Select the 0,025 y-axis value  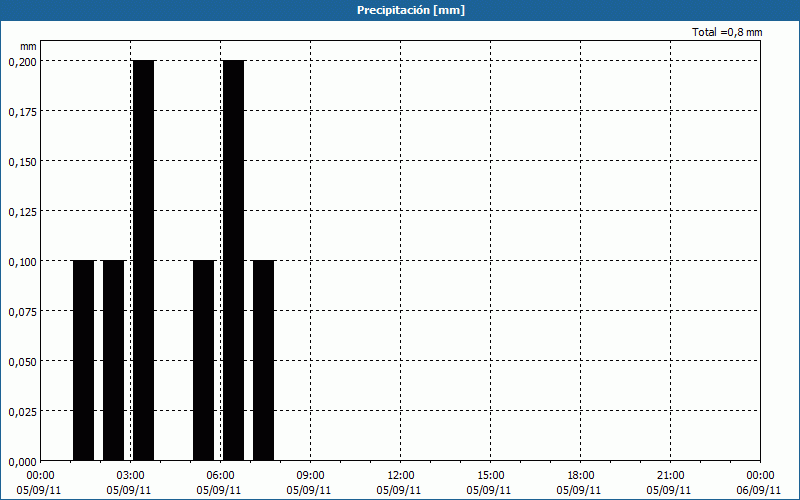coord(22,412)
